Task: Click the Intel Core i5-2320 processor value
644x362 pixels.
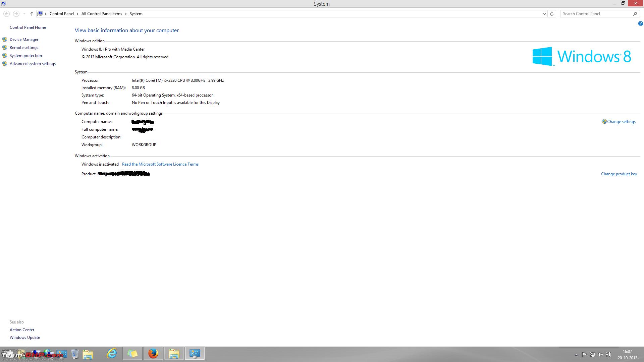Action: coord(178,80)
